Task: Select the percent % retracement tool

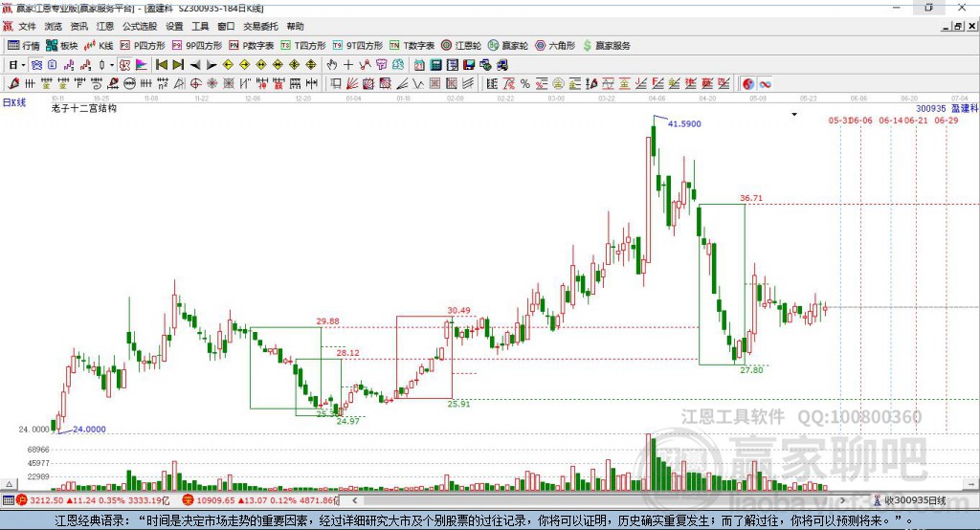Action: [525, 84]
